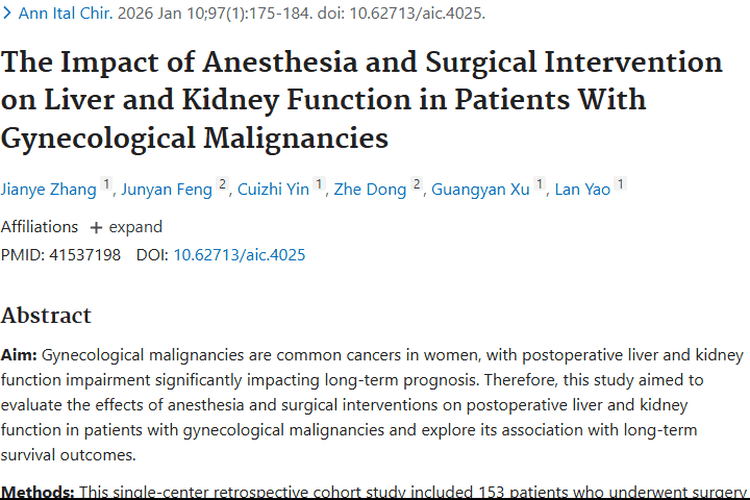Screen dimensions: 750x500
Task: Select author Zhe Dong
Action: [x=370, y=189]
